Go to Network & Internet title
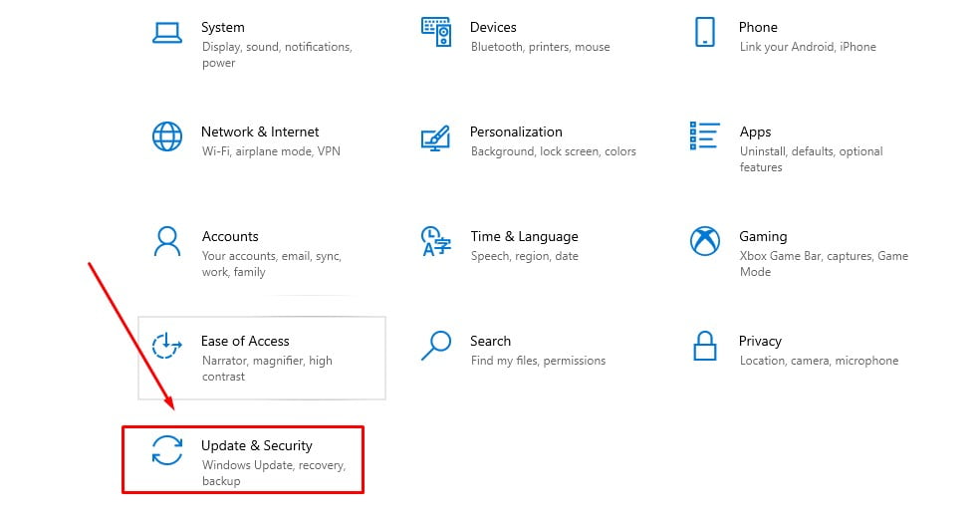This screenshot has height=520, width=980. (x=260, y=131)
